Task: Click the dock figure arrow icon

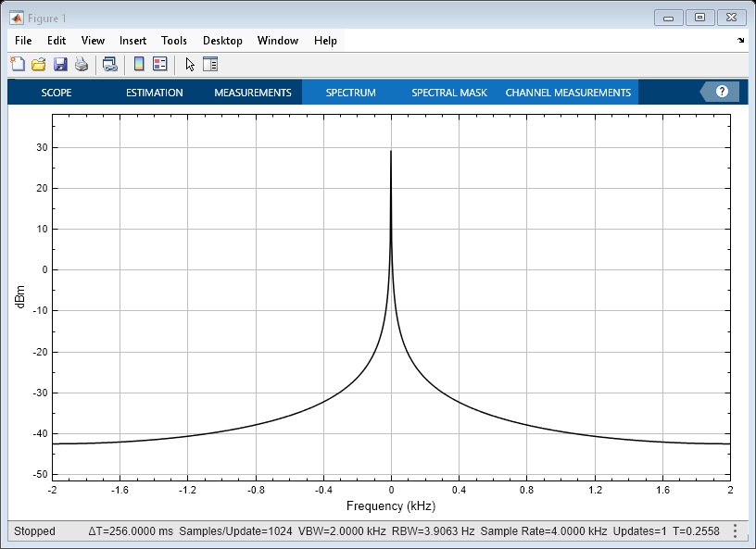Action: pos(740,41)
